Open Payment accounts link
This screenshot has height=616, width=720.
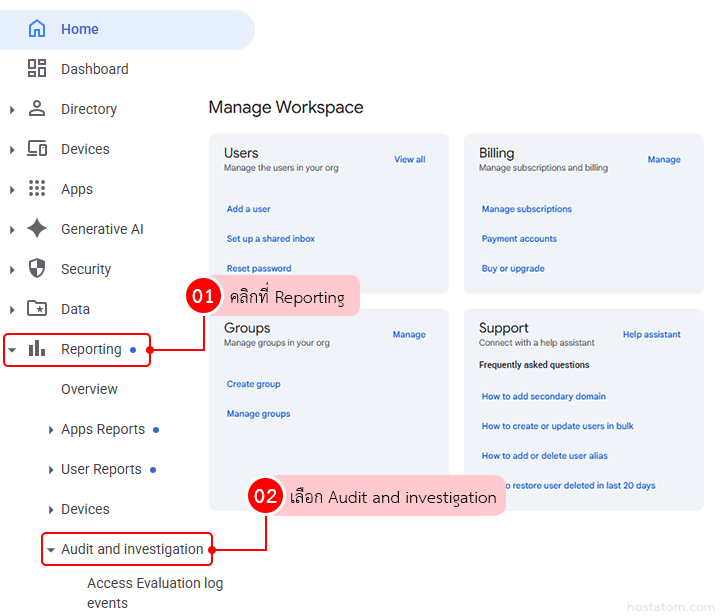pyautogui.click(x=519, y=239)
